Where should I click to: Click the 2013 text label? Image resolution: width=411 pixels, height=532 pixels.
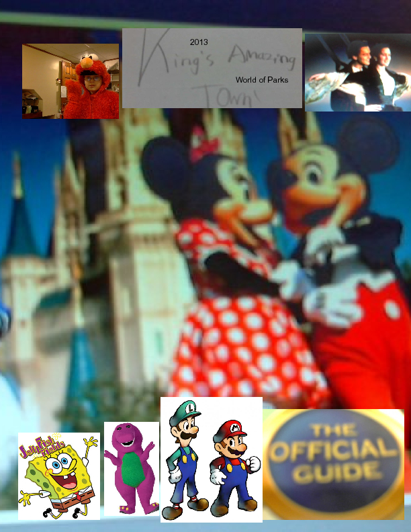point(199,42)
